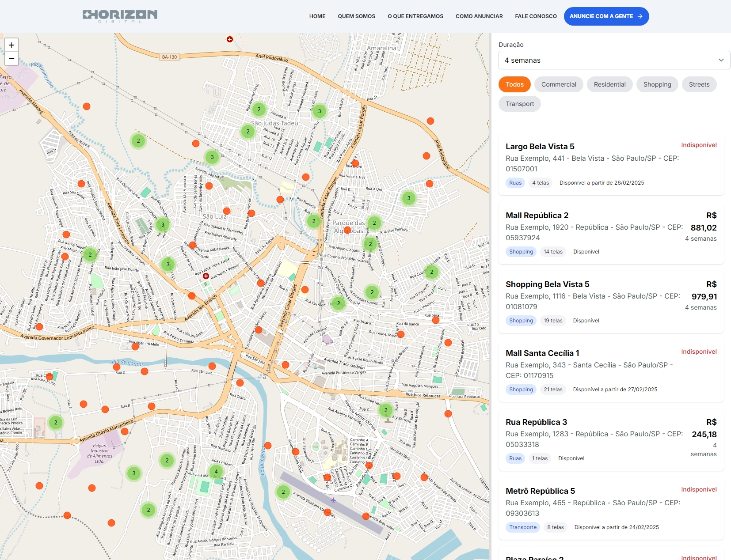731x560 pixels.
Task: Click the map zoom in plus button
Action: click(11, 45)
